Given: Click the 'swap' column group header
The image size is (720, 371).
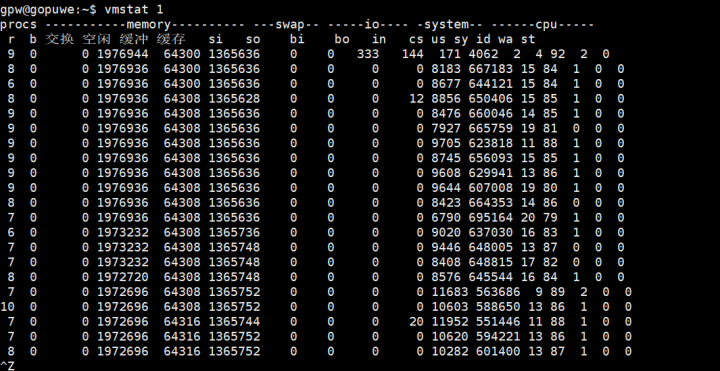Looking at the screenshot, I should coord(290,24).
